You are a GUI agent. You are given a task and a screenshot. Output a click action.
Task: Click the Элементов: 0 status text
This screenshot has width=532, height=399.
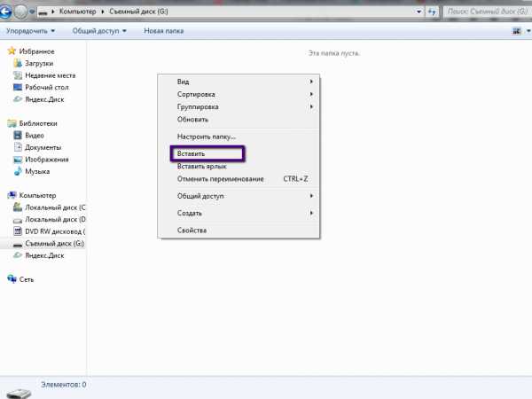coord(64,385)
